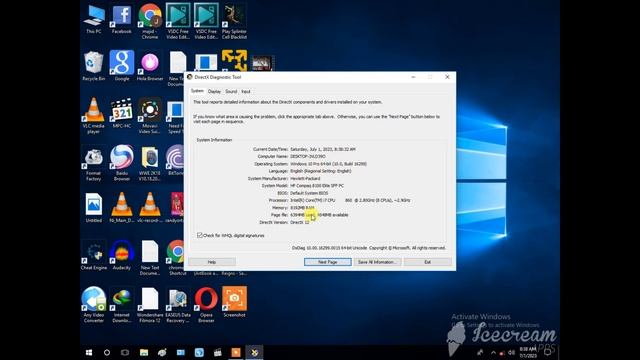Select the Untitled image file icon

pos(93,208)
